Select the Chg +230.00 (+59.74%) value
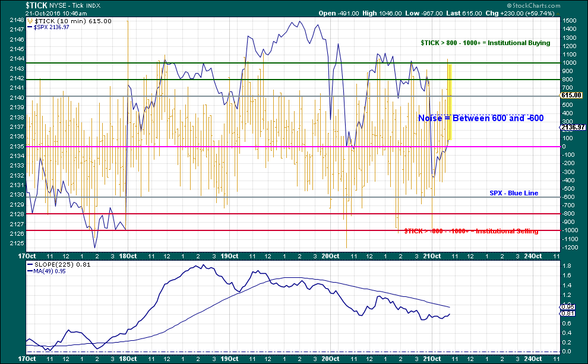Viewport: 588px width, 364px height. (x=520, y=14)
